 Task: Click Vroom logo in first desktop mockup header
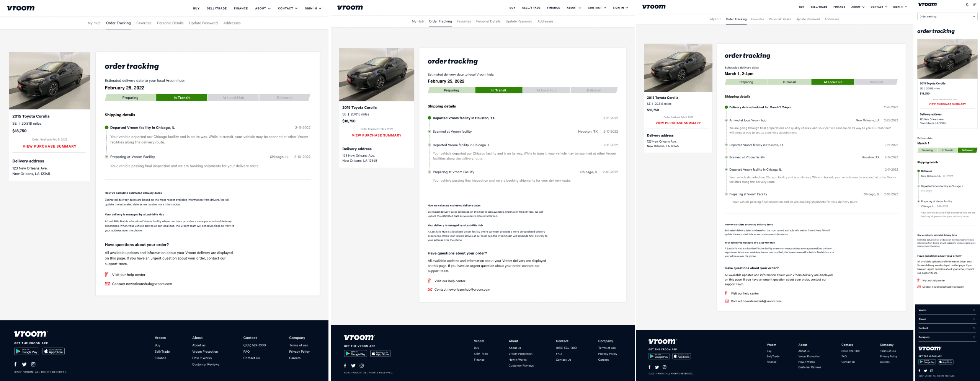(21, 8)
